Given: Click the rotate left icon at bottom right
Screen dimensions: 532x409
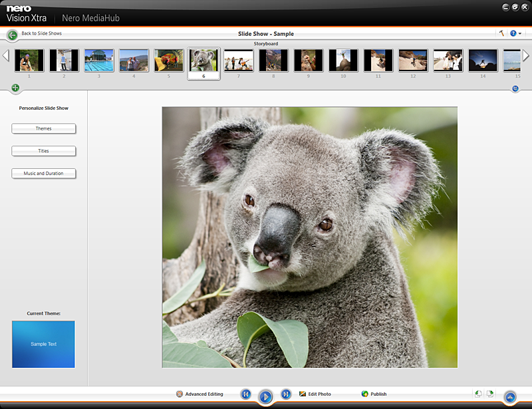Looking at the screenshot, I should click(478, 394).
